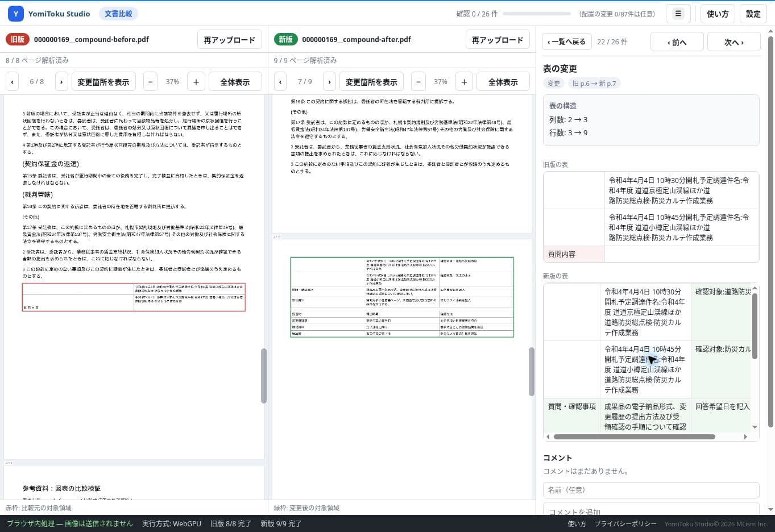Click the YomiToku Studio Y logo icon
The height and width of the screenshot is (532, 775).
[x=16, y=14]
